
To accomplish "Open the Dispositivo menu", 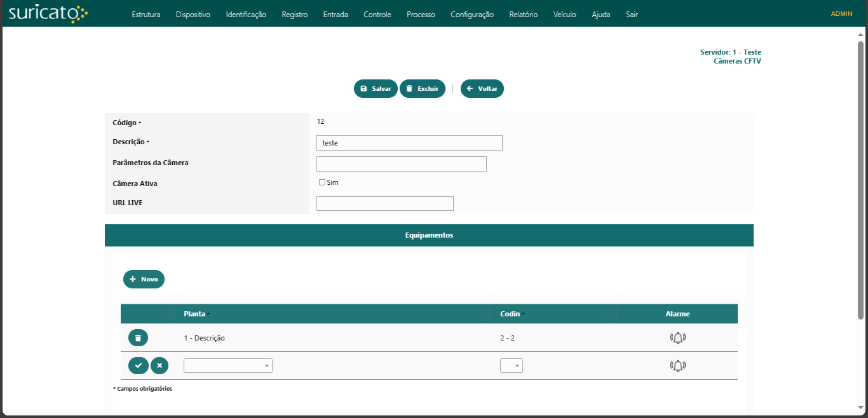I will tap(193, 15).
